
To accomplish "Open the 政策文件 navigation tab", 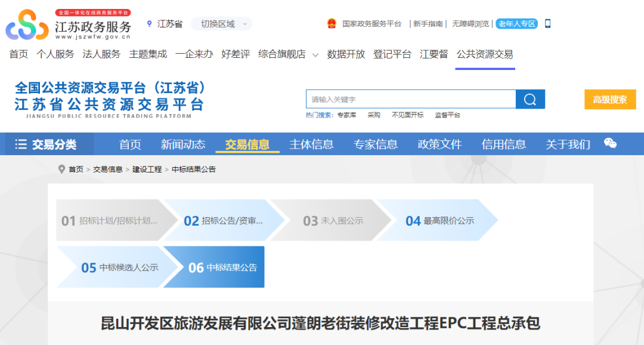I will [439, 144].
